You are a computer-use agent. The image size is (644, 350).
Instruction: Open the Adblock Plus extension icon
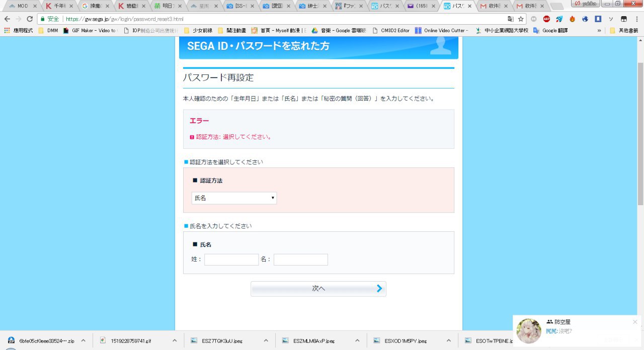click(546, 19)
